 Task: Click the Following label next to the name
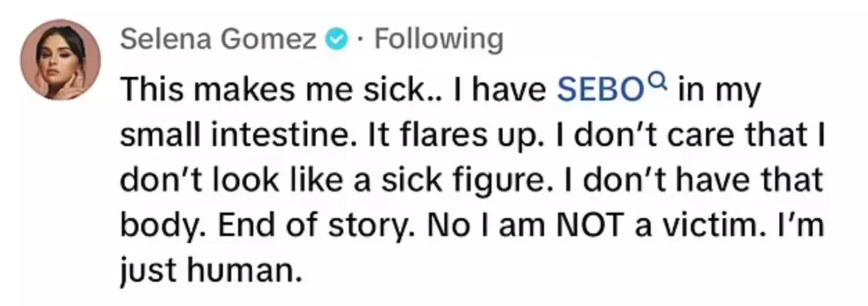[438, 40]
